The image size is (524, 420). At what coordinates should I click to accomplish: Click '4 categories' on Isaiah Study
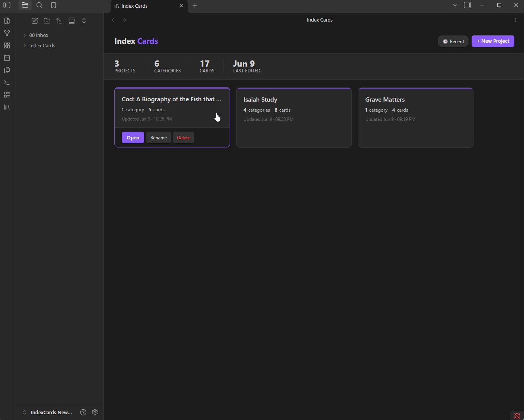point(257,110)
